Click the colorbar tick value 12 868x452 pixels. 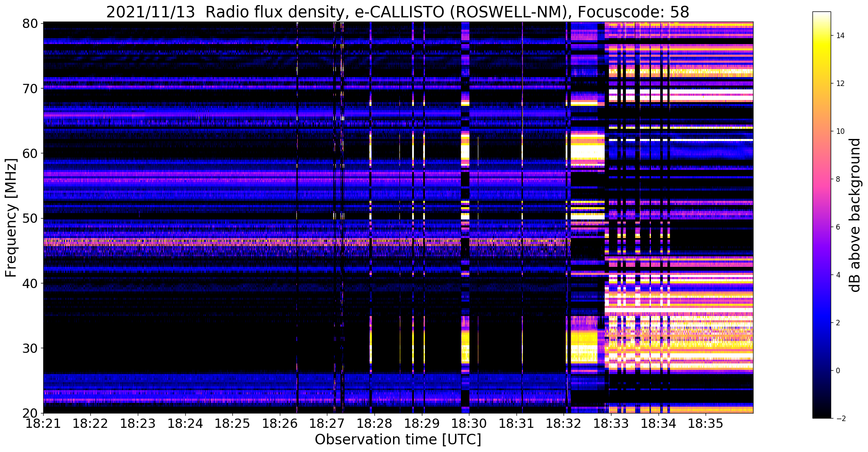pos(840,83)
